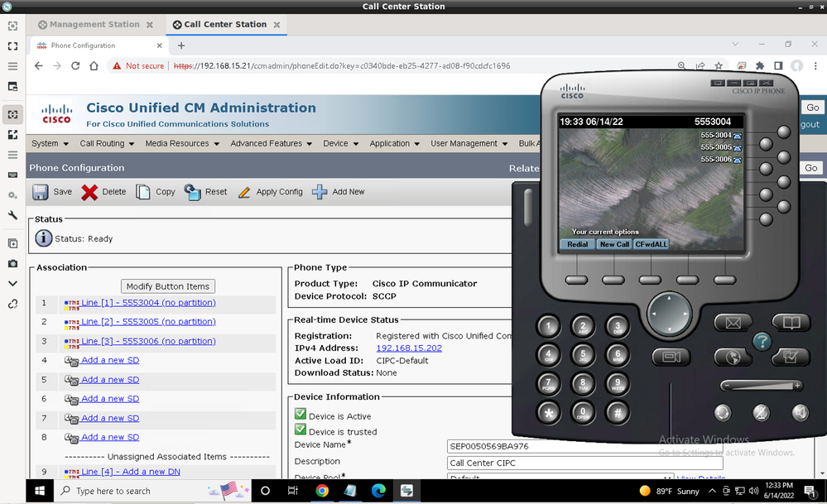Click the taskbar weather 89°F Sunny widget
This screenshot has height=504, width=827.
click(x=669, y=491)
